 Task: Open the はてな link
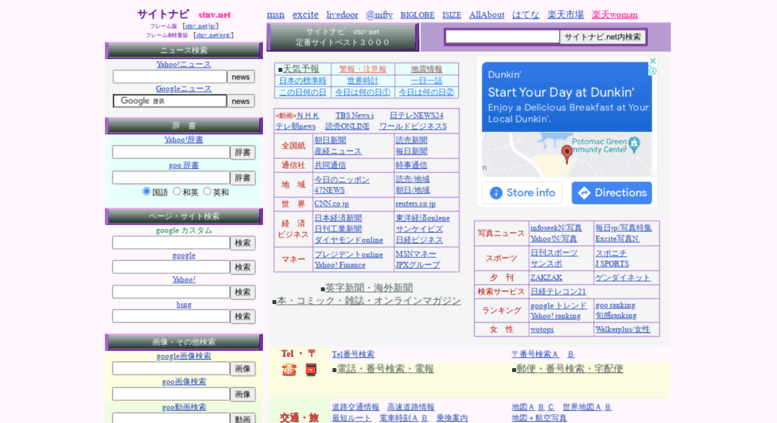tap(526, 15)
